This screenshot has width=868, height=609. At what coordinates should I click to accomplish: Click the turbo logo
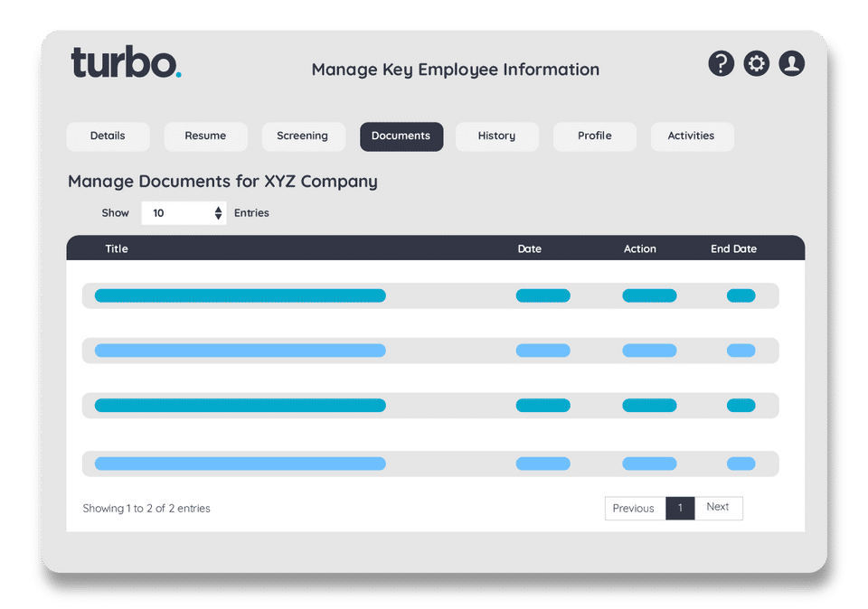pyautogui.click(x=127, y=62)
